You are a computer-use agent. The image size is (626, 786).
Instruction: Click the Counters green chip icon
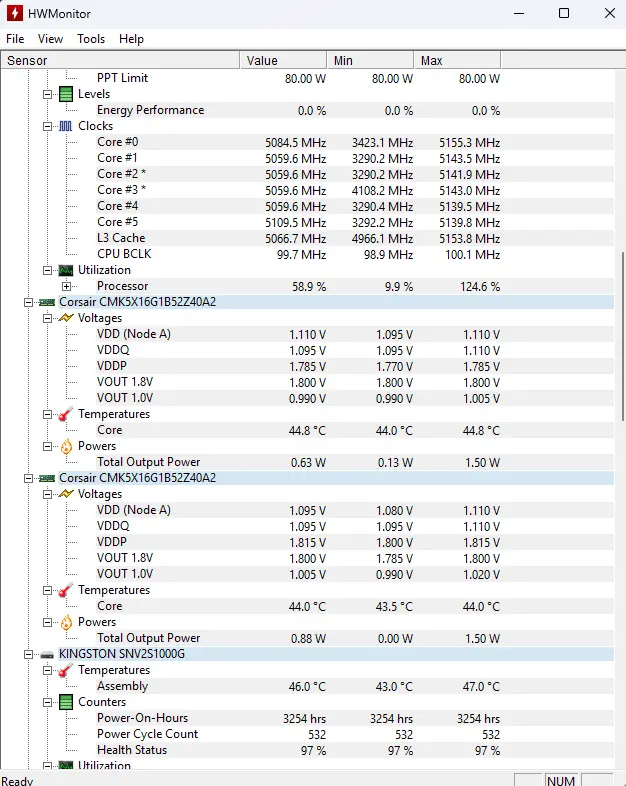click(x=66, y=702)
